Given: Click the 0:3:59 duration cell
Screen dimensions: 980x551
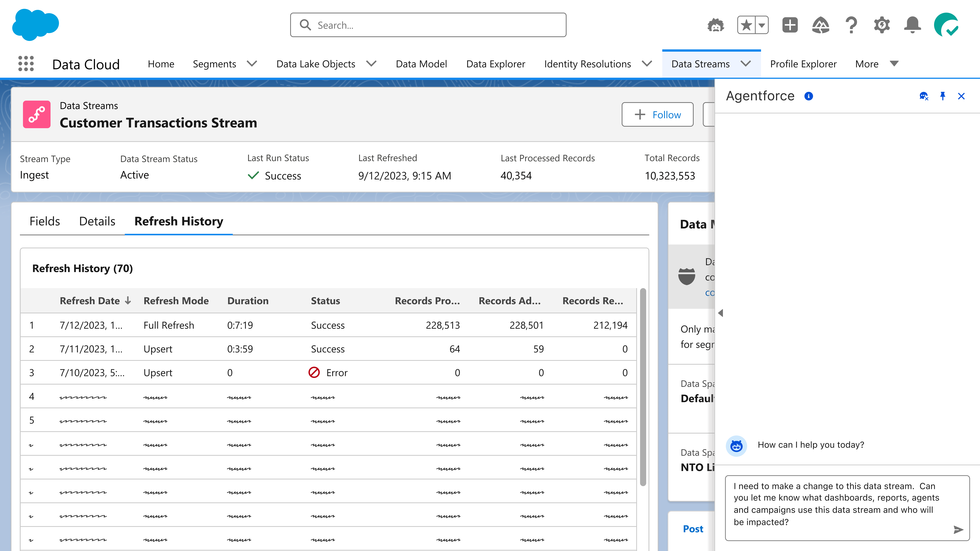Looking at the screenshot, I should [x=240, y=349].
